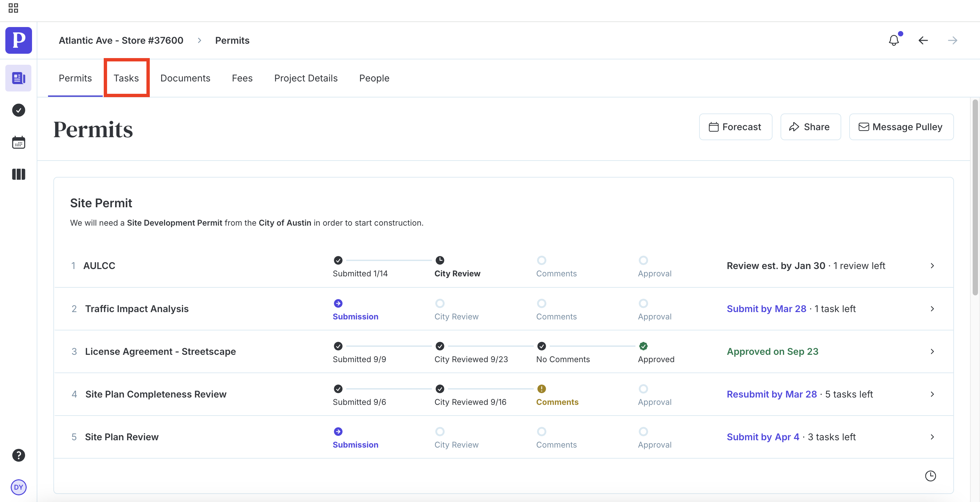Open the columns board sidebar icon

(x=18, y=174)
